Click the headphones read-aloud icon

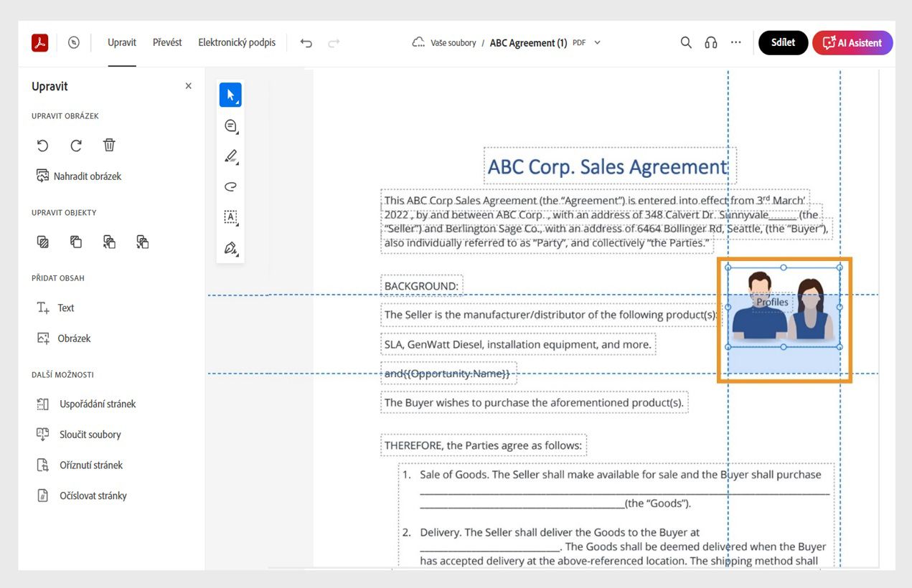tap(711, 43)
